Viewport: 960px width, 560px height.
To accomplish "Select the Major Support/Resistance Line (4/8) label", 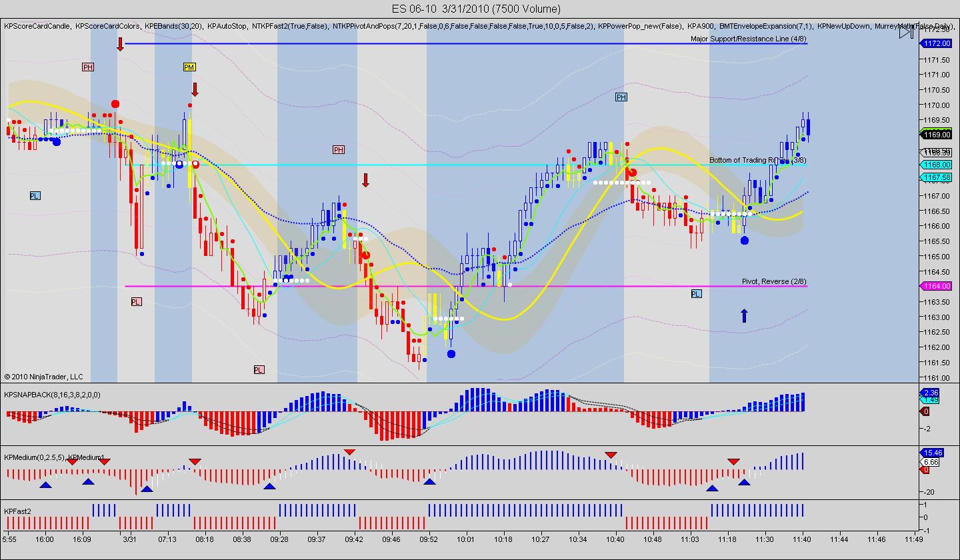I will [749, 39].
